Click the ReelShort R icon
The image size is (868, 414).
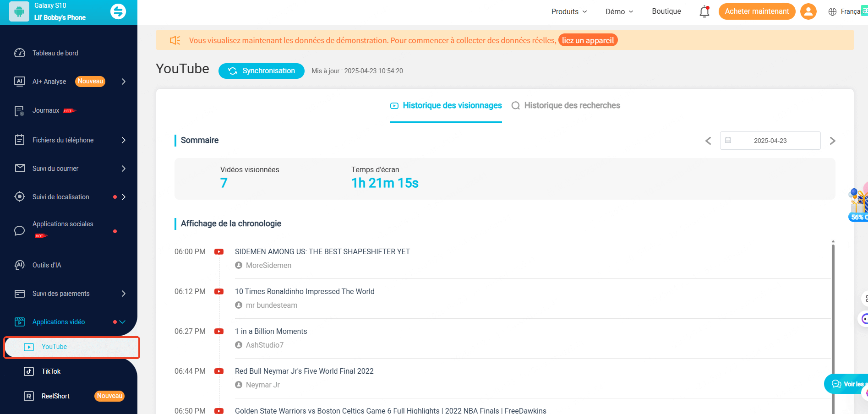point(29,396)
